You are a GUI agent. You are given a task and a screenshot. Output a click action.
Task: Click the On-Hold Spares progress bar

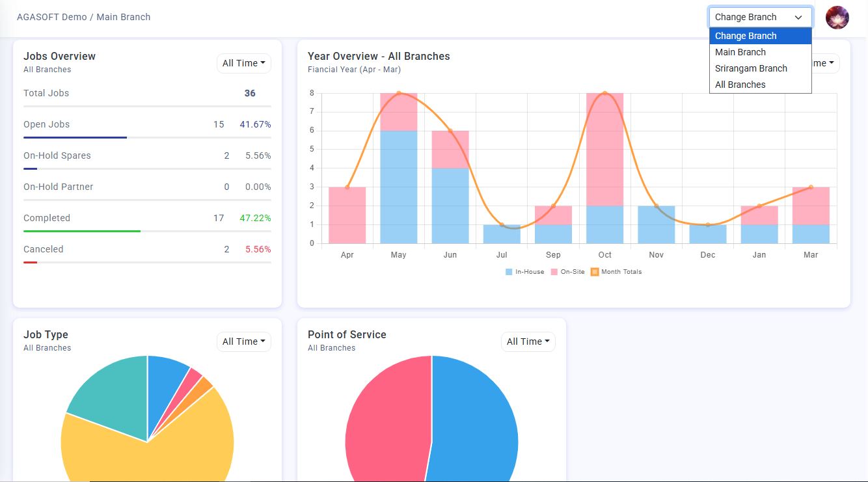click(x=30, y=168)
